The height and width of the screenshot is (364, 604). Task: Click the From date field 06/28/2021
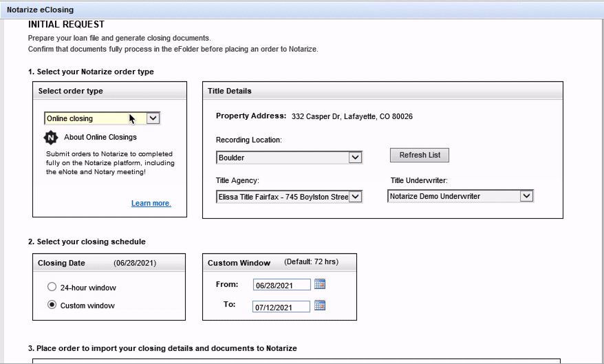pos(281,285)
